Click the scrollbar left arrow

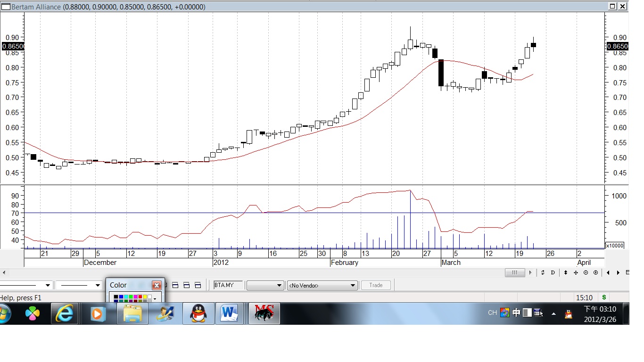pyautogui.click(x=4, y=272)
